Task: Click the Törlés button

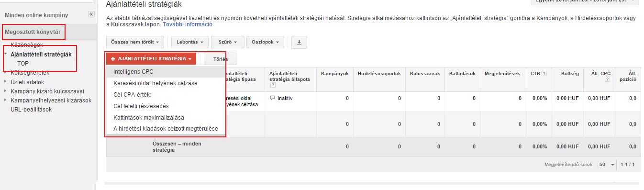Action: (x=221, y=59)
